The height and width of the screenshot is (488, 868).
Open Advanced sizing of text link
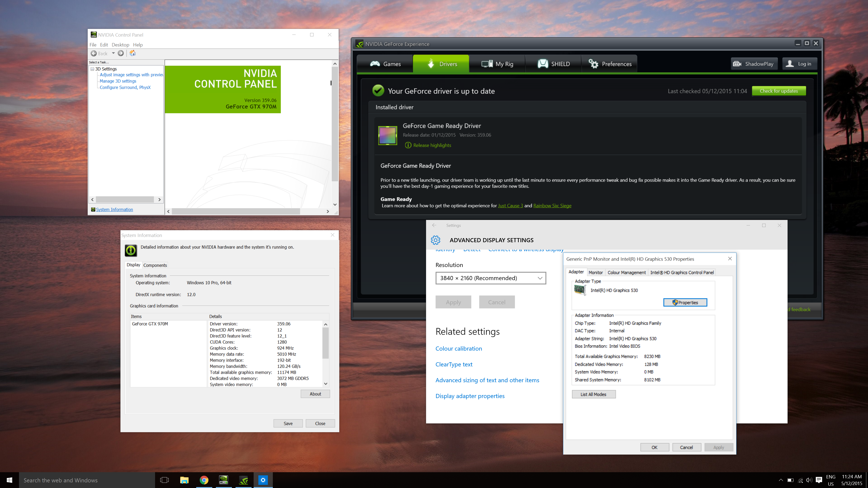[x=487, y=380]
